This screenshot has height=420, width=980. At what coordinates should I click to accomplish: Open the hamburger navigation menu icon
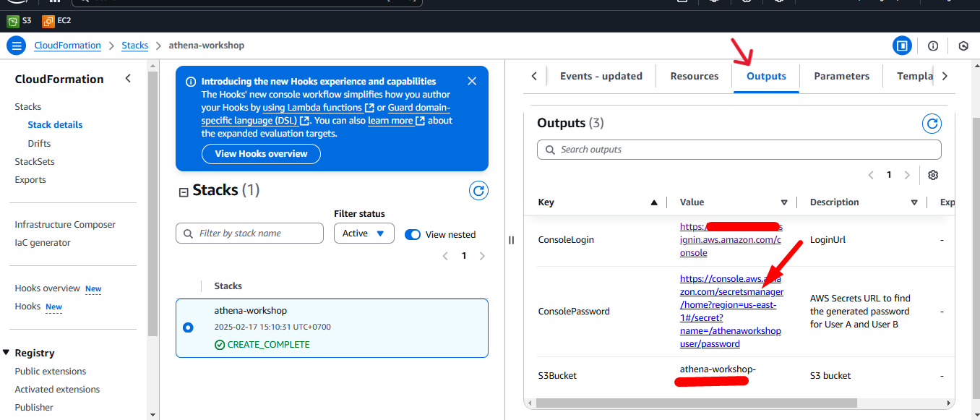tap(16, 46)
